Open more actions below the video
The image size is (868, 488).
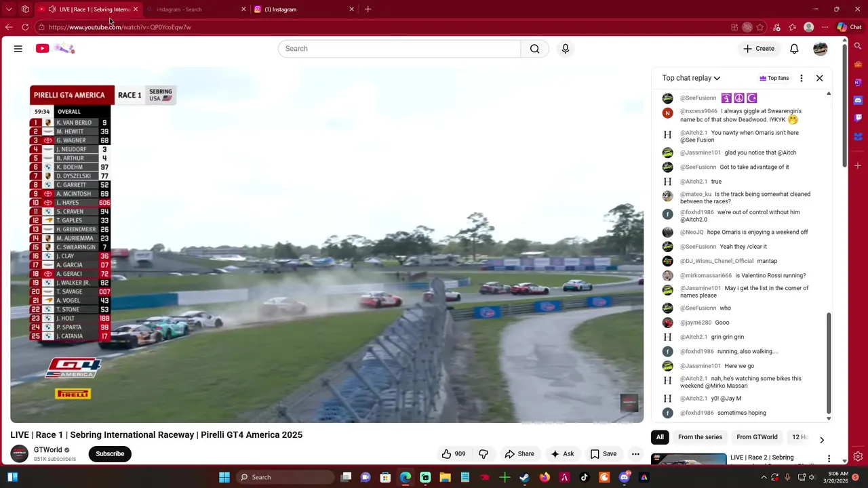pos(635,454)
